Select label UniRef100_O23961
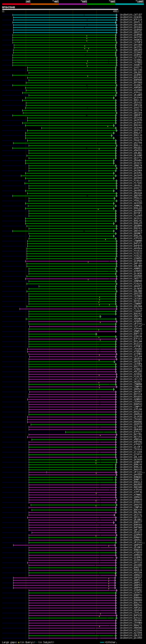This screenshot has height=644, width=146. [131, 60]
